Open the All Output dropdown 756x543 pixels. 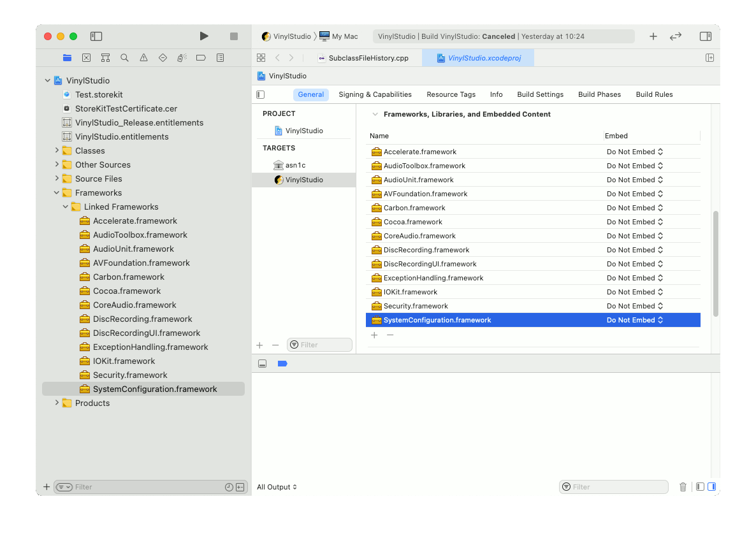[x=277, y=487]
